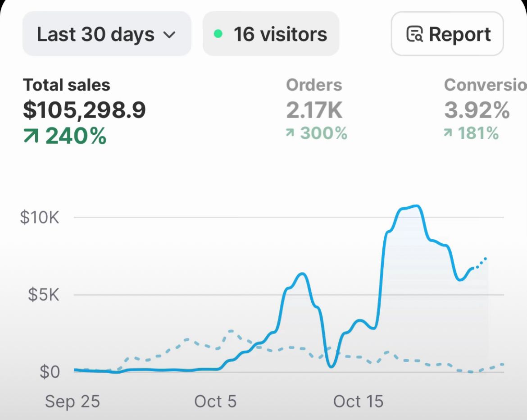
Task: Switch to the Conversion metric tab
Action: 485,85
